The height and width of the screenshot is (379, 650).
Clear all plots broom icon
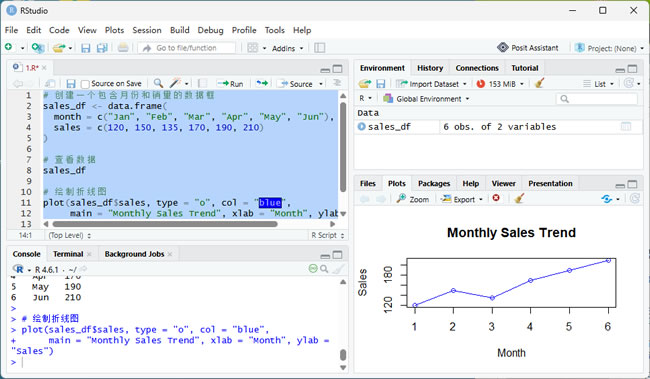[x=519, y=199]
